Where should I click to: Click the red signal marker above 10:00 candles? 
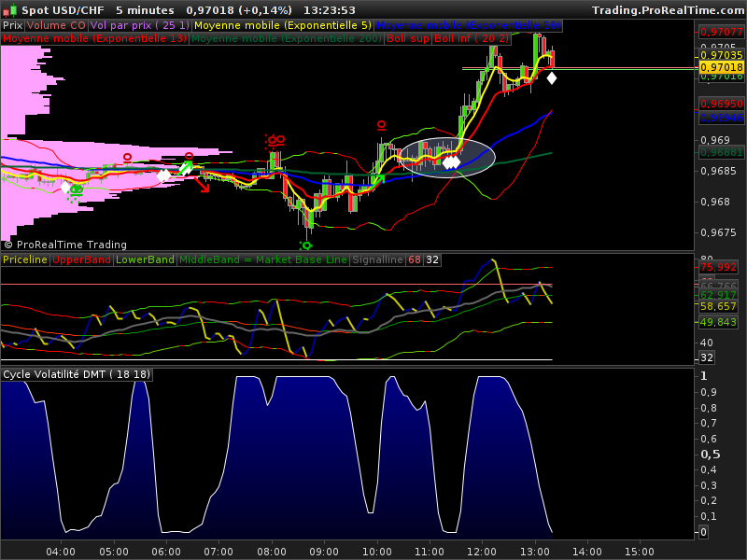tap(381, 125)
